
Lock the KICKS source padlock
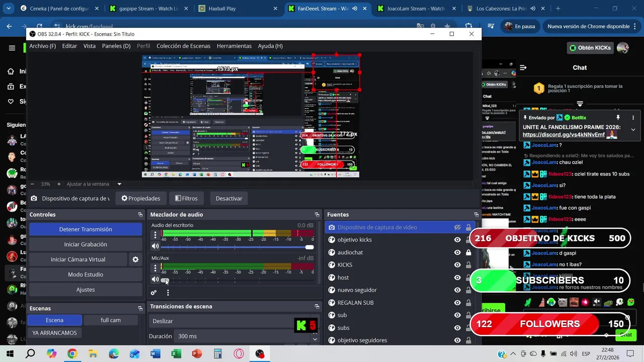(468, 265)
